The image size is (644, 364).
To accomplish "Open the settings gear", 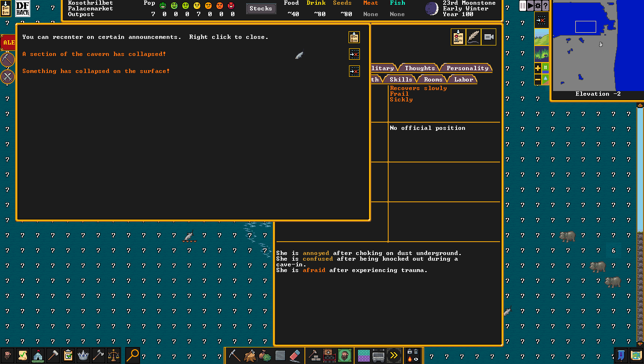I will (538, 6).
